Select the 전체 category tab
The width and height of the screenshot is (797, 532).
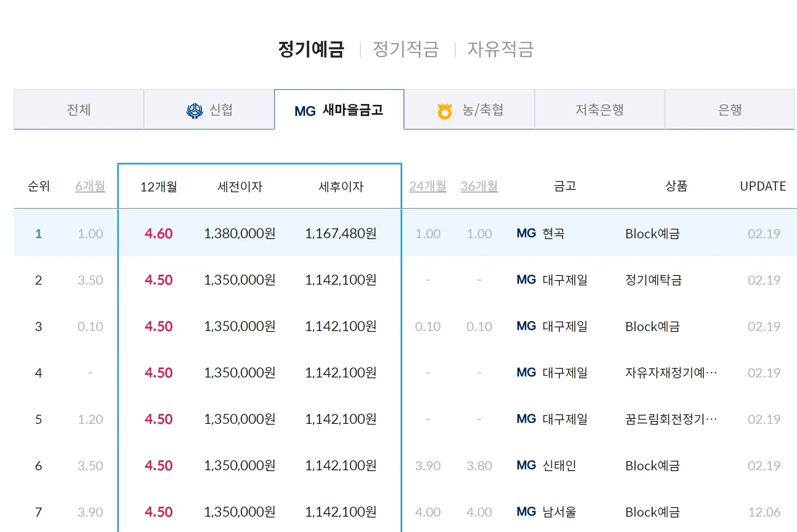point(79,110)
